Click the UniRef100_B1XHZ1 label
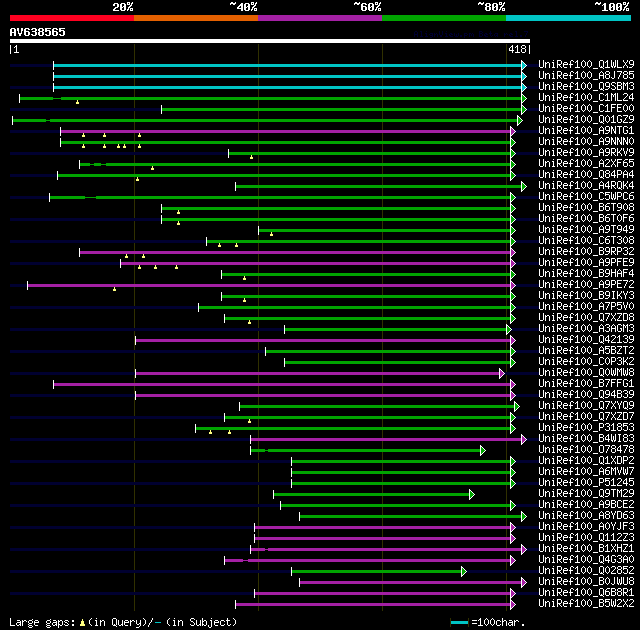Viewport: 640px width, 630px height. (x=586, y=549)
